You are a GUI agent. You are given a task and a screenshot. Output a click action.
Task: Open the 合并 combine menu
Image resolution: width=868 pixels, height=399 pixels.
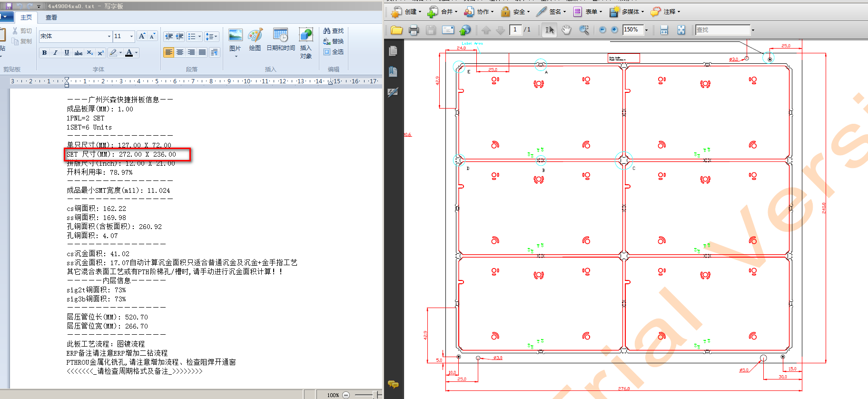tap(443, 12)
